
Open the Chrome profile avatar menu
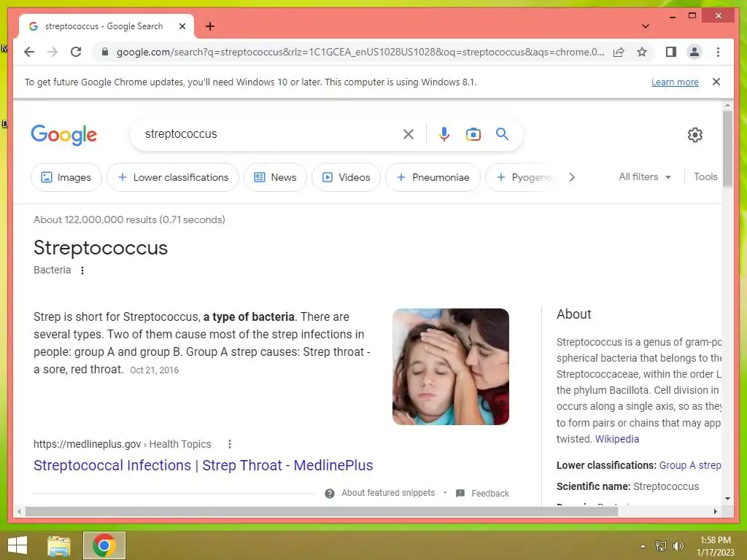[694, 52]
